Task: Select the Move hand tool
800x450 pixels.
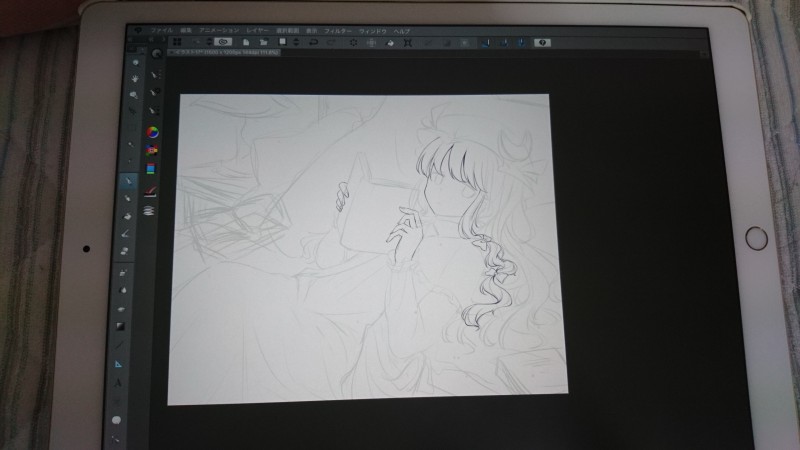Action: [135, 79]
